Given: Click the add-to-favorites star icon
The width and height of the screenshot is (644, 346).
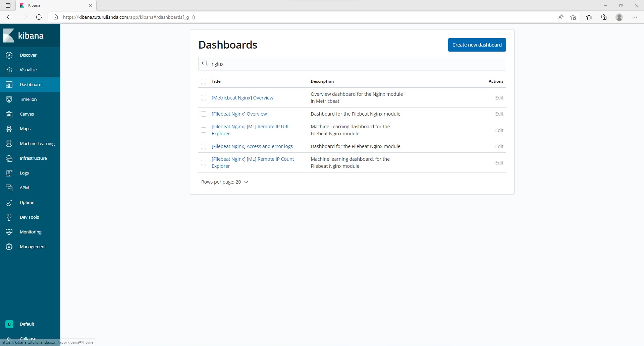Looking at the screenshot, I should tap(573, 17).
